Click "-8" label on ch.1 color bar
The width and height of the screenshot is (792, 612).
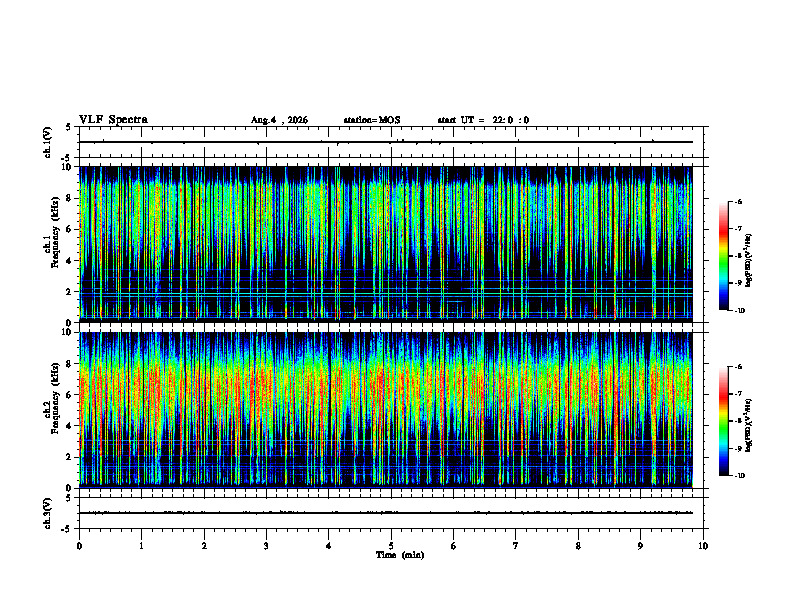[738, 256]
